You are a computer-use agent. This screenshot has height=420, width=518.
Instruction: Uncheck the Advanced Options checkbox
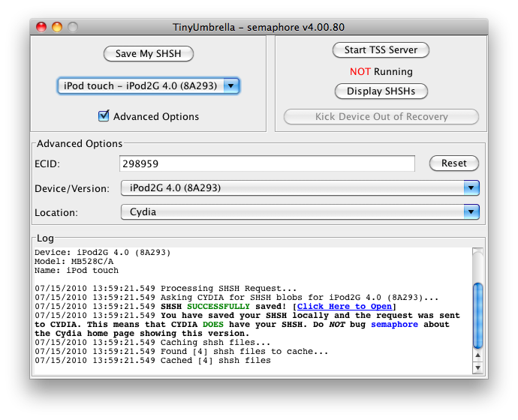[104, 116]
